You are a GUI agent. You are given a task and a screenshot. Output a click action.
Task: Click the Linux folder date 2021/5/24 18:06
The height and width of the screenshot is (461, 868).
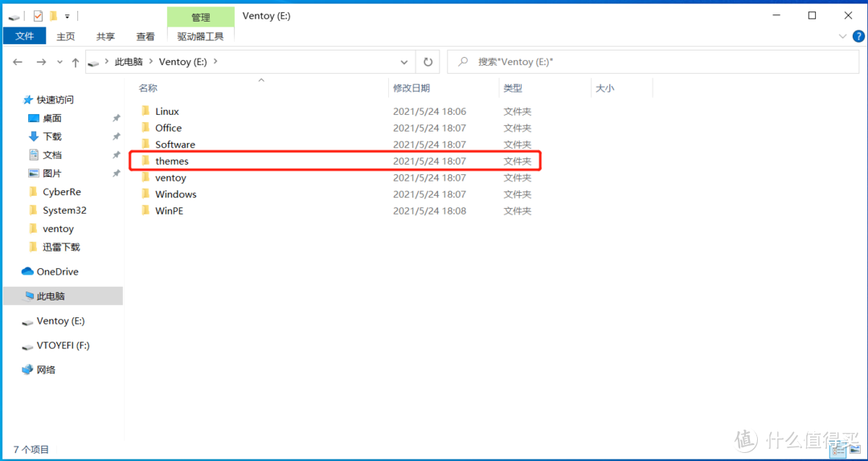429,112
